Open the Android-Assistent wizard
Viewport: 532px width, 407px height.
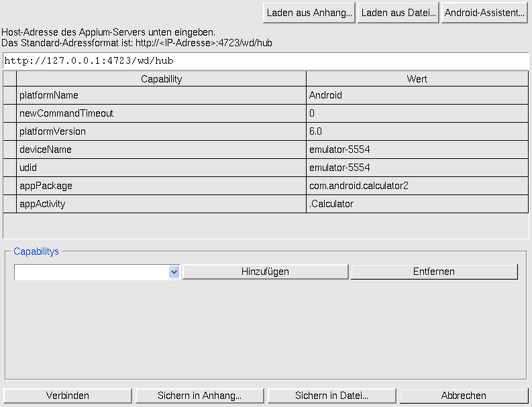point(484,13)
